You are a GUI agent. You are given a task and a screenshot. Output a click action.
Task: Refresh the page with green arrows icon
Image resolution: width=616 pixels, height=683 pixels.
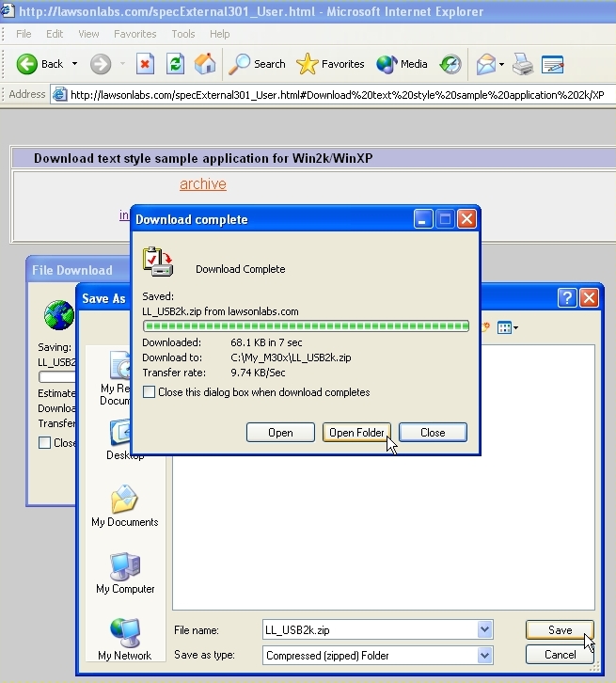click(x=175, y=65)
